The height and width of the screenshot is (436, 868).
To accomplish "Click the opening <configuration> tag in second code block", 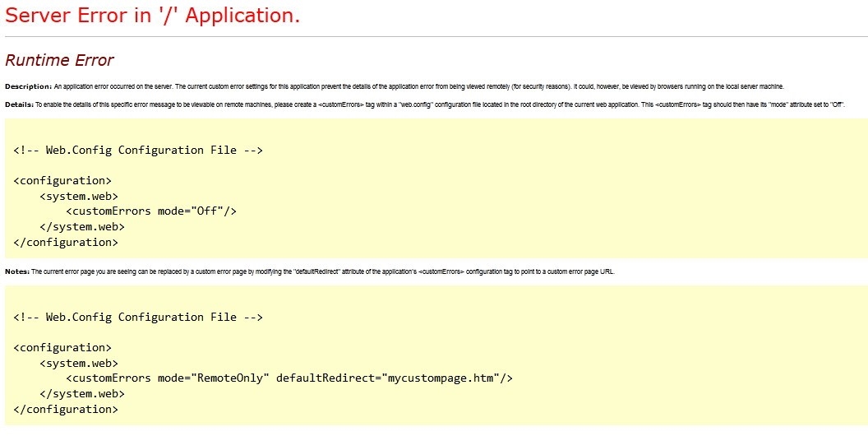I will pyautogui.click(x=62, y=347).
